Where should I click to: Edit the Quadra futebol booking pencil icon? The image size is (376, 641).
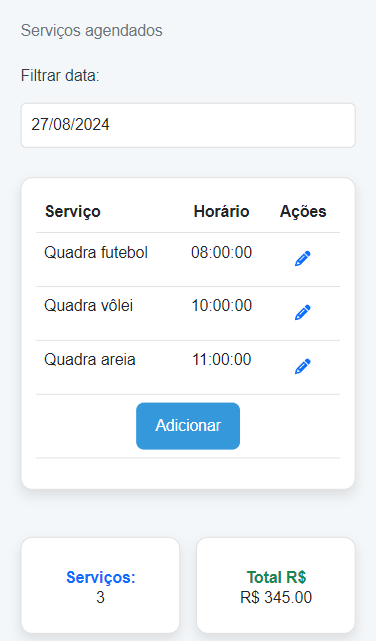pyautogui.click(x=302, y=259)
